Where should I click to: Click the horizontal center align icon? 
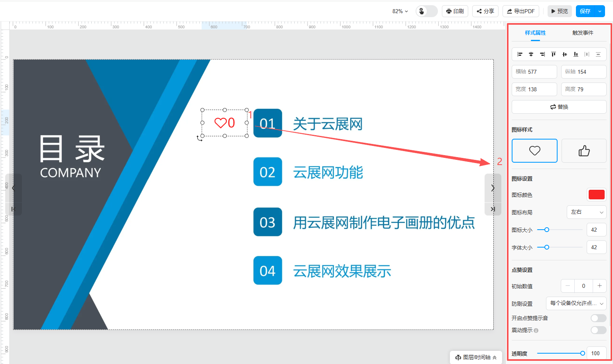coord(531,54)
